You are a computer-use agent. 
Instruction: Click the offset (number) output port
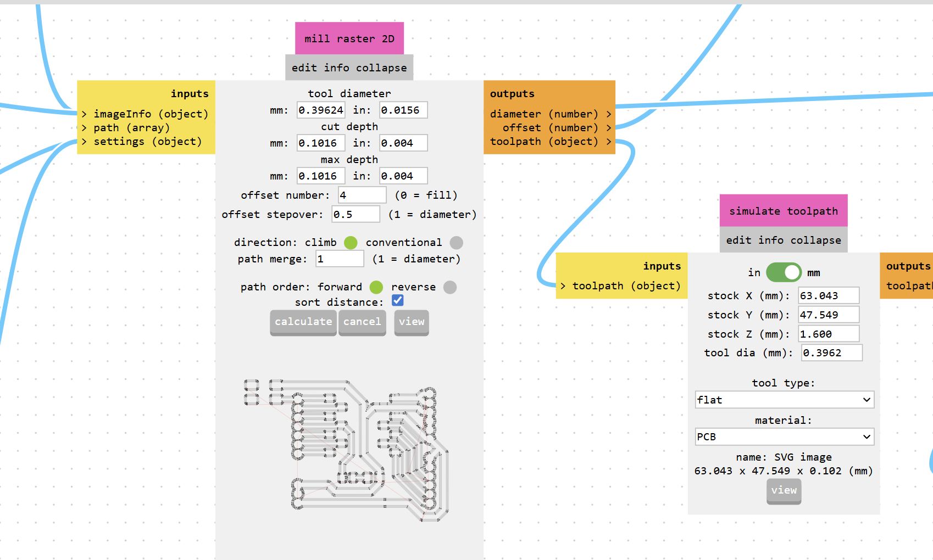557,127
